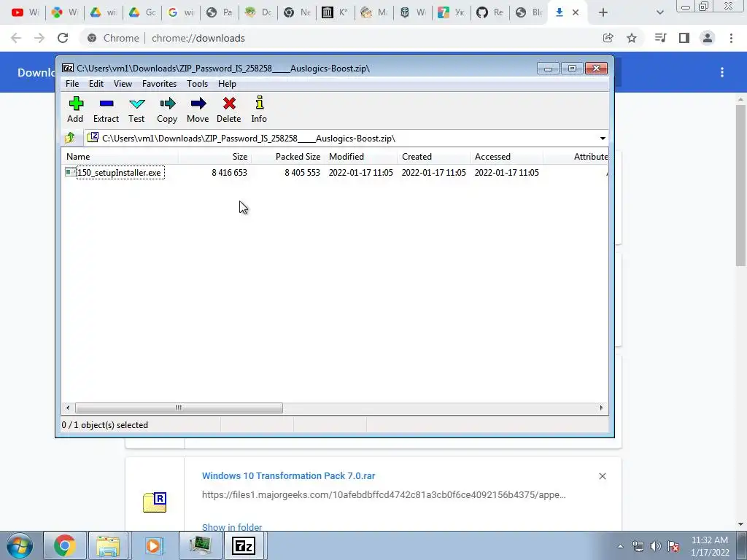Share this page via Chrome share icon
Screen dimensions: 747x560
coord(608,38)
